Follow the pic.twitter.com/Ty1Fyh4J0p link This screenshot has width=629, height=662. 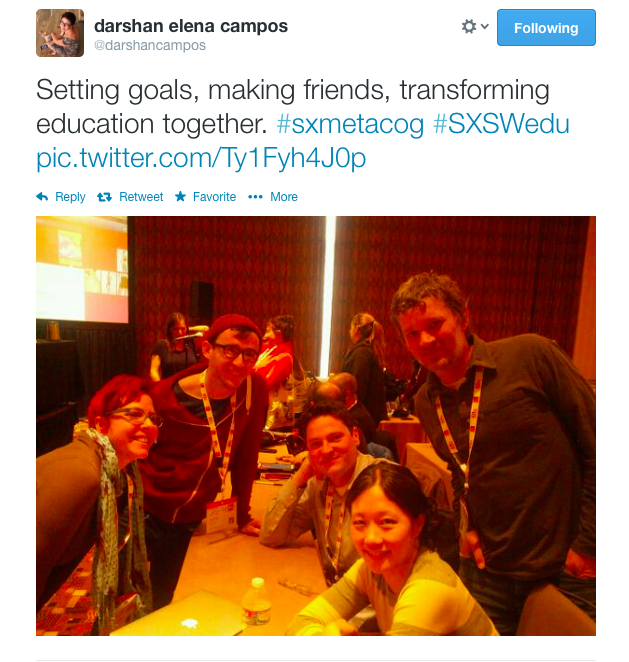[x=201, y=158]
